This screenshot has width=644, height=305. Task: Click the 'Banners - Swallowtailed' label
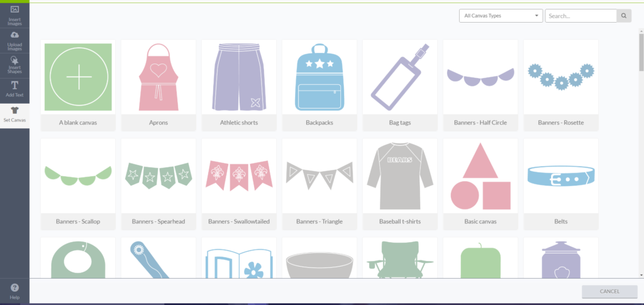[x=238, y=221]
